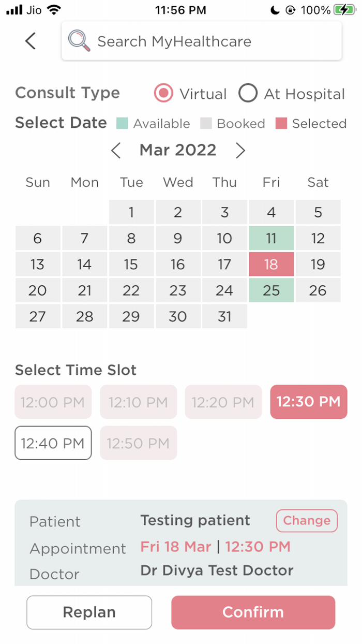Choose the 12:50 PM time slot

(138, 443)
